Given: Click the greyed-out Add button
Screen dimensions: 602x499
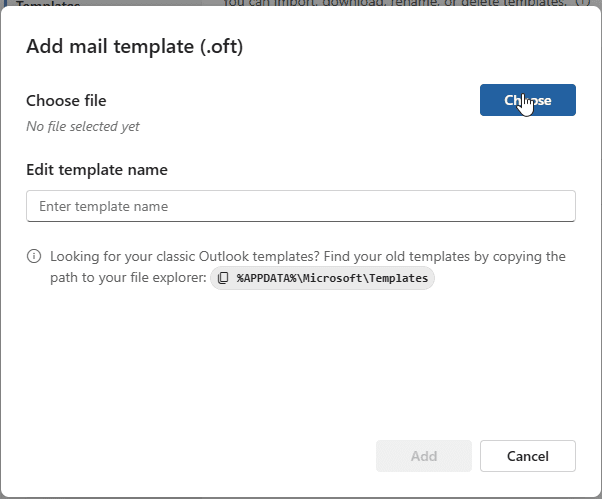Looking at the screenshot, I should click(423, 456).
